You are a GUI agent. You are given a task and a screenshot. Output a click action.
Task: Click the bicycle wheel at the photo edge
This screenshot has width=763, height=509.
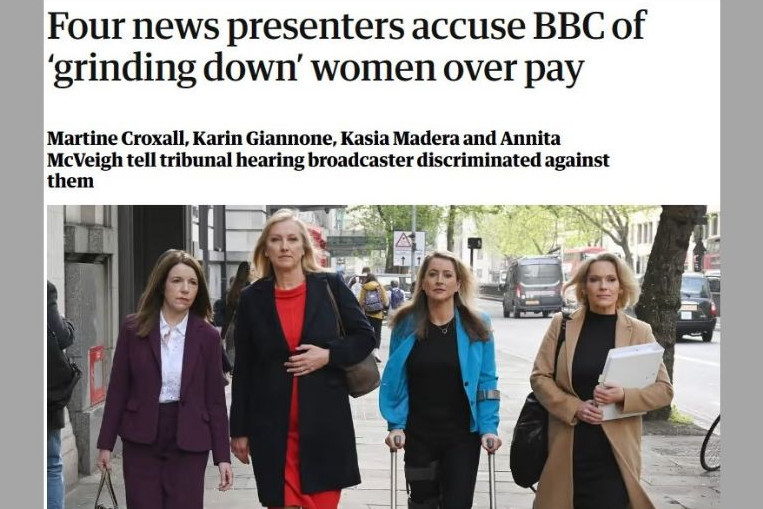point(711,443)
